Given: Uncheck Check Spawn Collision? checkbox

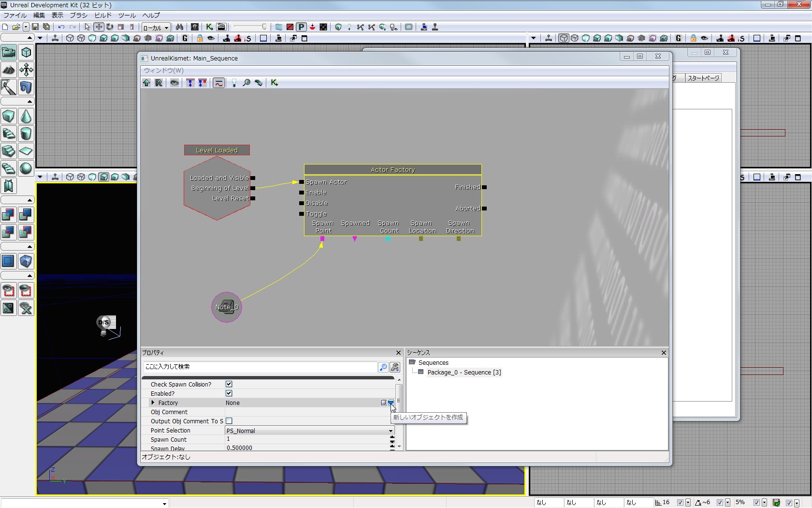Looking at the screenshot, I should 229,384.
